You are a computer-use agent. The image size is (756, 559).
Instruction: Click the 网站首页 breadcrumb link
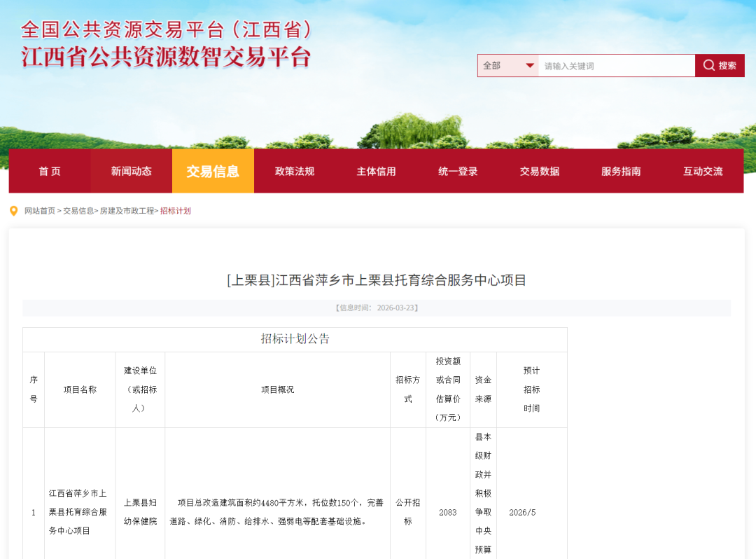(39, 211)
